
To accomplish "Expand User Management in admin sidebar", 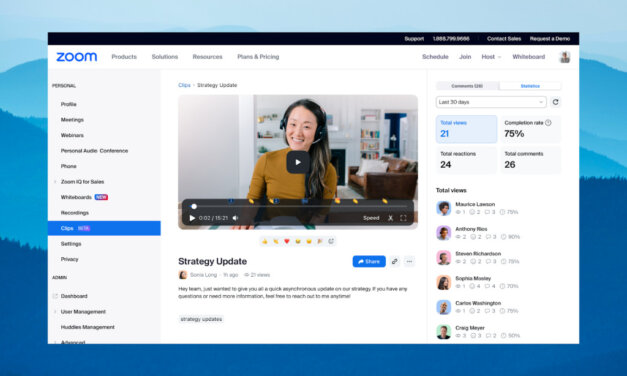I will coord(83,312).
